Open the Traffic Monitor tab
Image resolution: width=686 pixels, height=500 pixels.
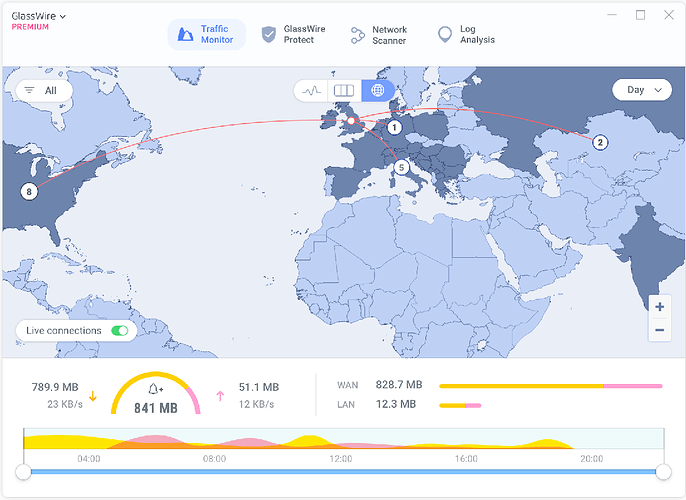[206, 35]
